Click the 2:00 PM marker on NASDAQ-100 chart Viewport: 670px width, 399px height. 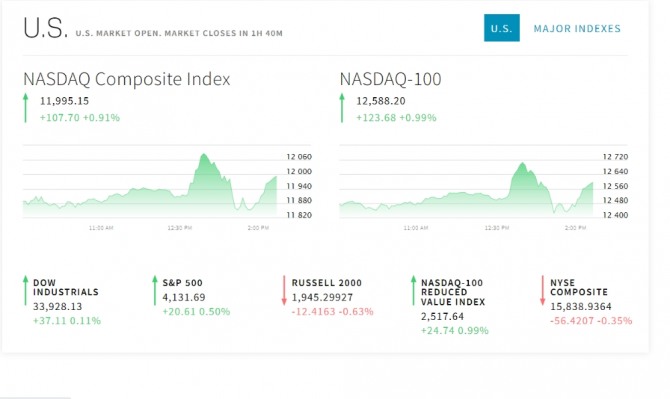(x=575, y=228)
